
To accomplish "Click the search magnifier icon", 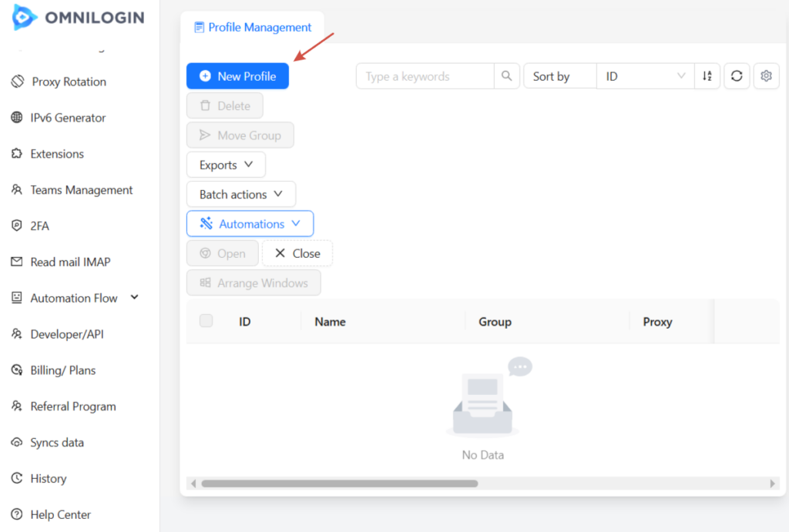I will click(x=506, y=76).
